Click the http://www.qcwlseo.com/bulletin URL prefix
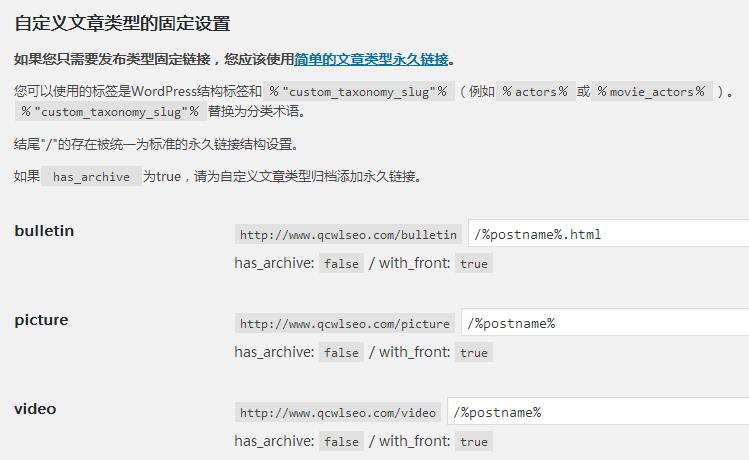 click(x=348, y=235)
